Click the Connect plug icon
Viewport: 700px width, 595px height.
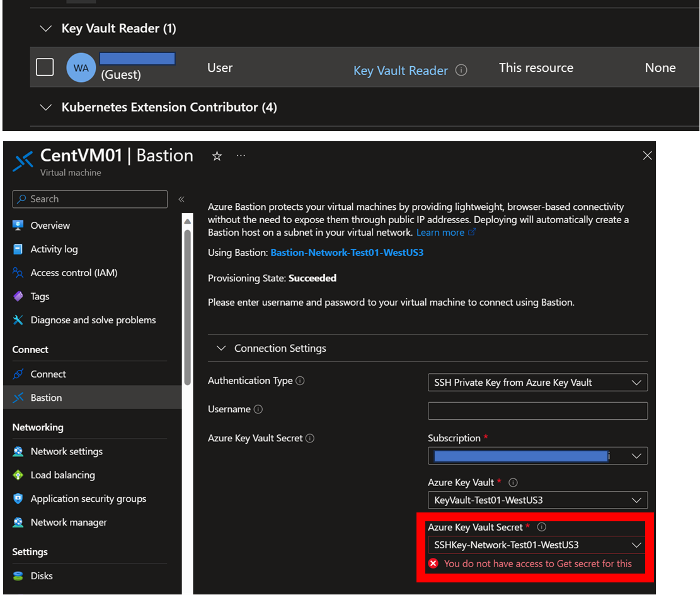click(18, 374)
